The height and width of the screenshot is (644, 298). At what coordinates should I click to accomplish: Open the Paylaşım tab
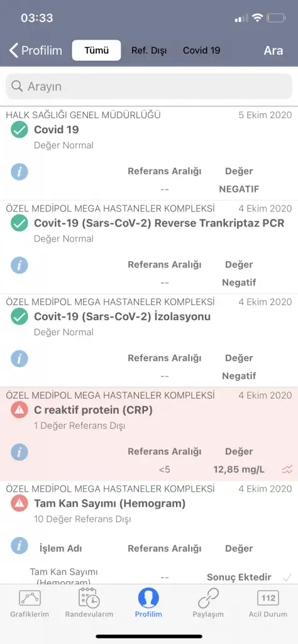pyautogui.click(x=208, y=604)
